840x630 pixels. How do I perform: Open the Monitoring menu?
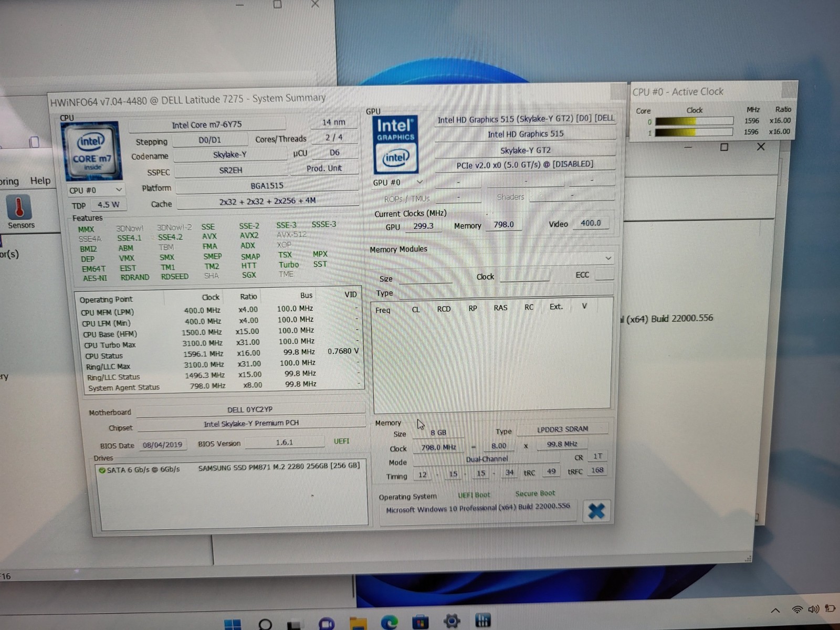[9, 182]
